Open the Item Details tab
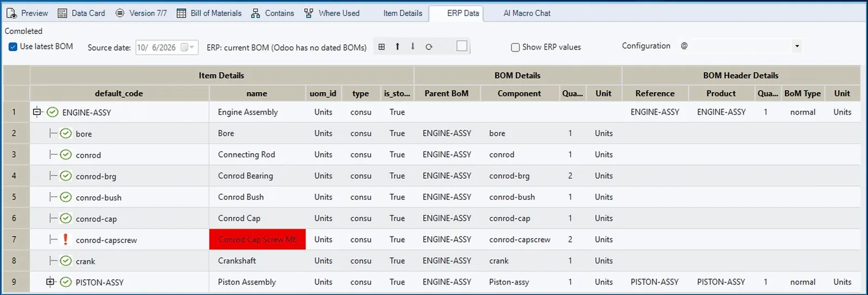 pos(403,13)
